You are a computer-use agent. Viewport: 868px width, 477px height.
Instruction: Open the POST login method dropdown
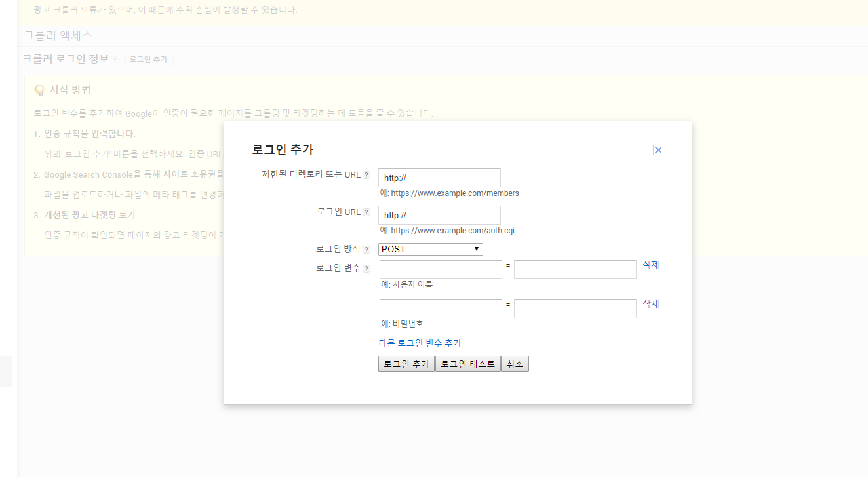tap(430, 249)
